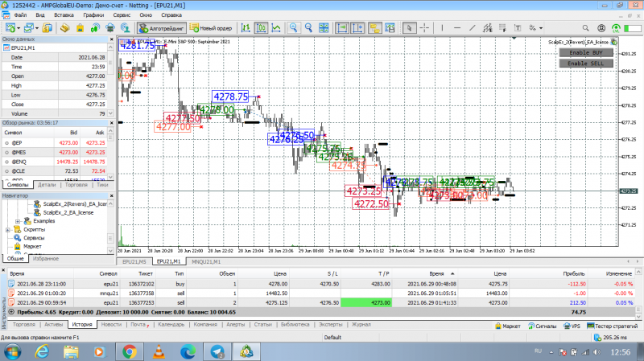
Task: Zoom in the chart
Action: coord(293,28)
